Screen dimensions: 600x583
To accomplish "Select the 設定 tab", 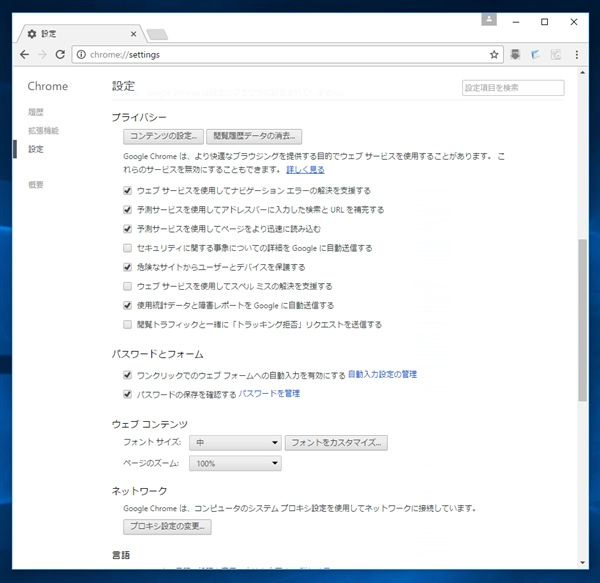I will [x=80, y=34].
